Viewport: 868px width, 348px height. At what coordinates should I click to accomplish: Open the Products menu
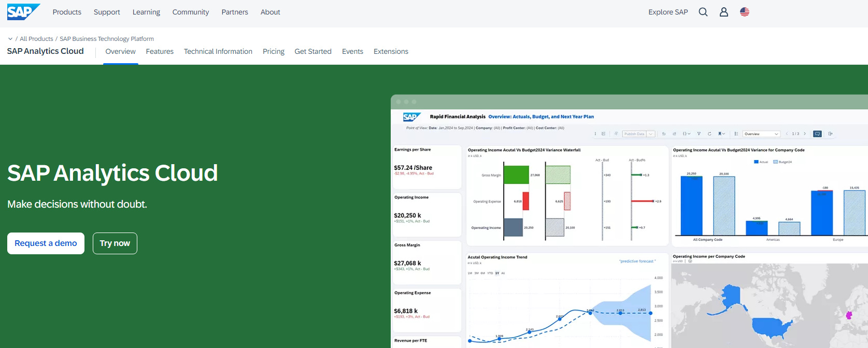67,12
